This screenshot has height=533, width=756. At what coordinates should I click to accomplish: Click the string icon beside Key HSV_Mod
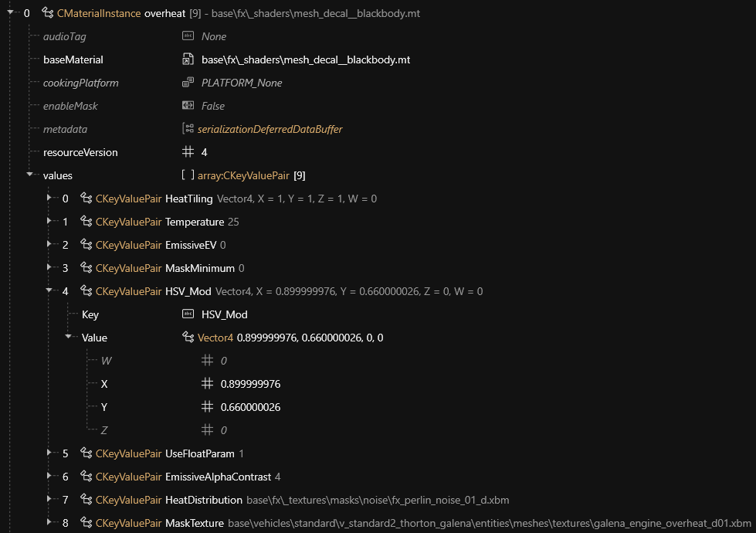coord(188,314)
